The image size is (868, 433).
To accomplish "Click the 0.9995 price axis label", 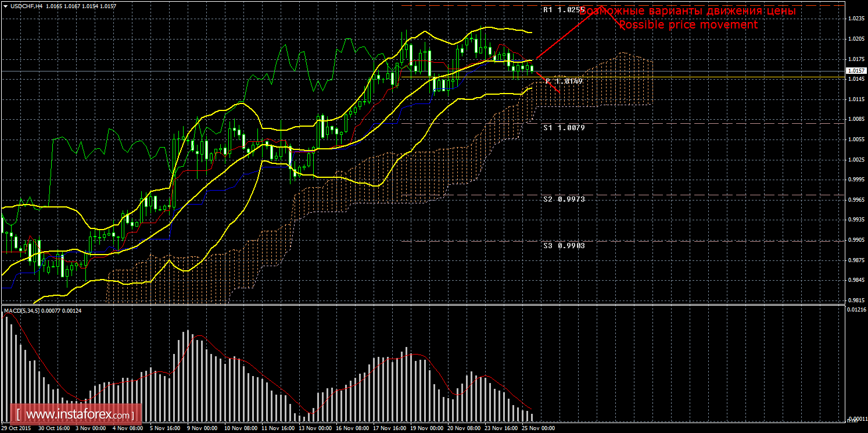I will 856,180.
